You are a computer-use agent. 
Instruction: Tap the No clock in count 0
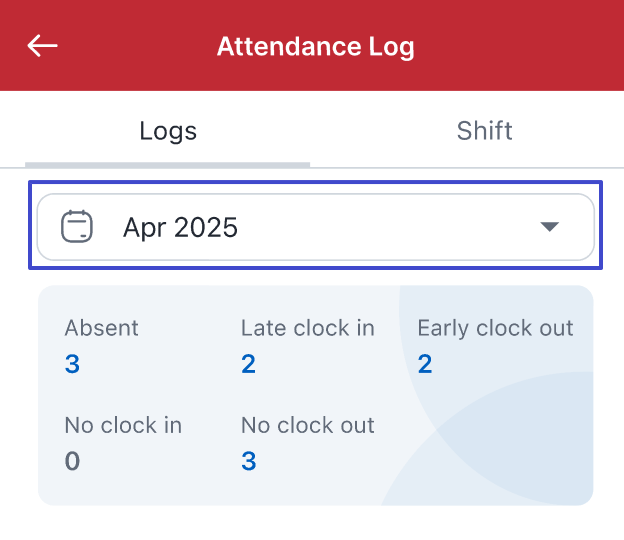click(72, 461)
